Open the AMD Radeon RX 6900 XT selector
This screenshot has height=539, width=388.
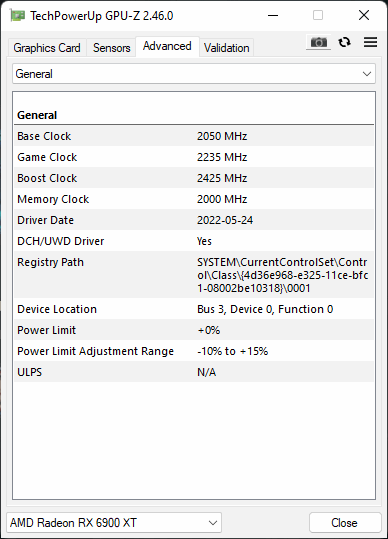tap(114, 523)
